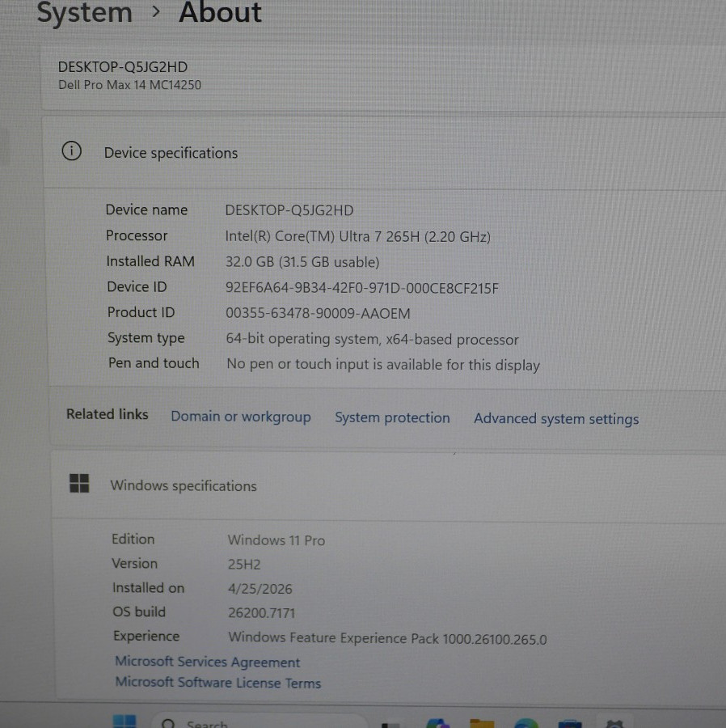This screenshot has width=726, height=728.
Task: Click the Dell Pro Max 14 MC14250 model text
Action: [130, 85]
